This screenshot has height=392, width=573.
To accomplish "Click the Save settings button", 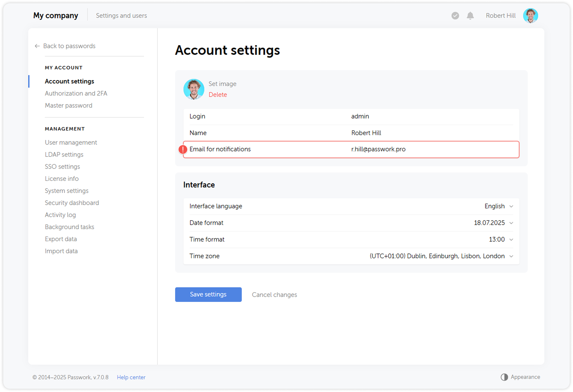I will [208, 294].
